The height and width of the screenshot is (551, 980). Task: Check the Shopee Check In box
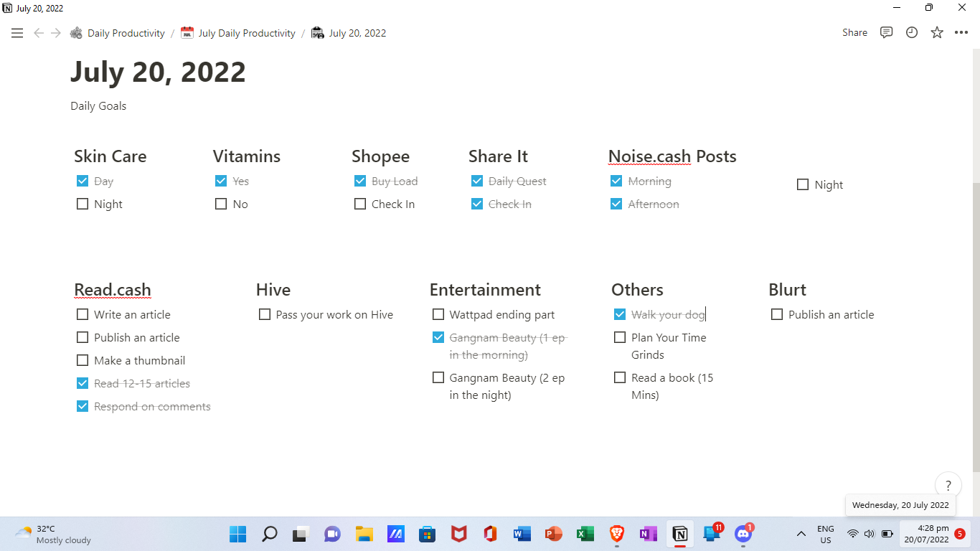pos(360,204)
